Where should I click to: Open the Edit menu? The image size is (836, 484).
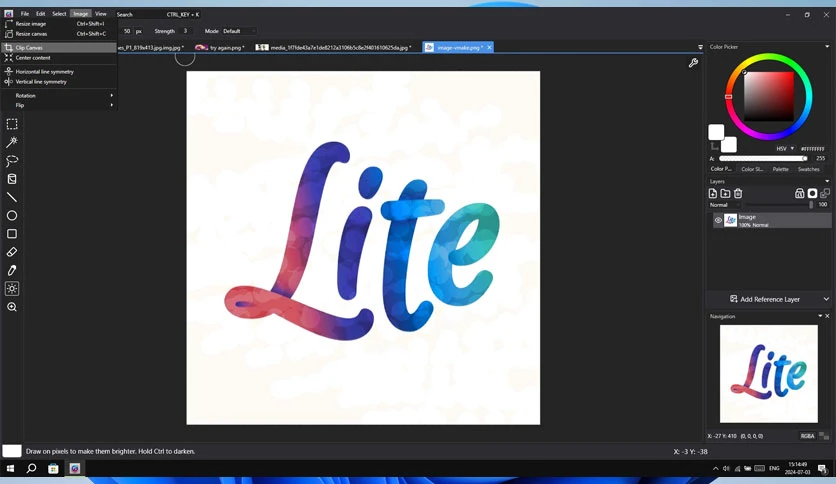41,14
